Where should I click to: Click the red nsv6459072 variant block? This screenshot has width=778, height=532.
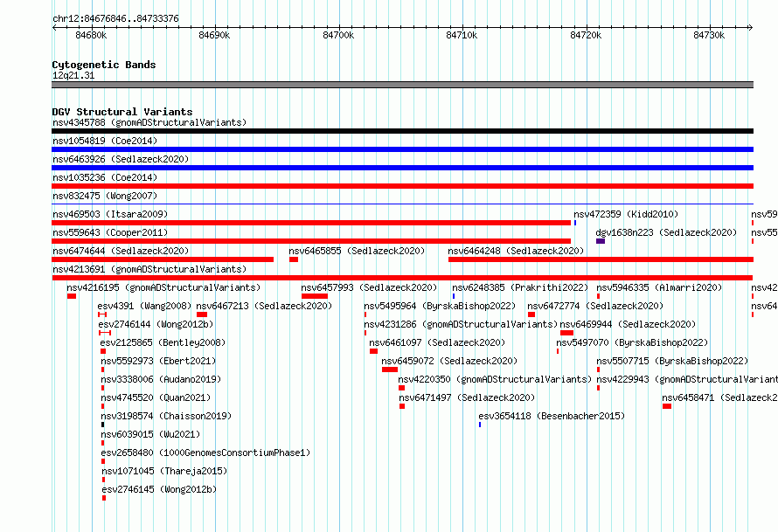(390, 370)
